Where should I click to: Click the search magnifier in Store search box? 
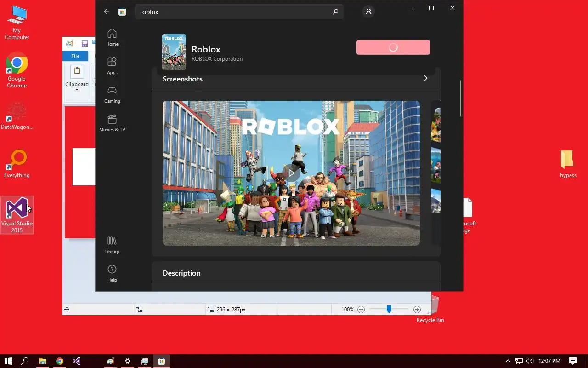(x=335, y=12)
